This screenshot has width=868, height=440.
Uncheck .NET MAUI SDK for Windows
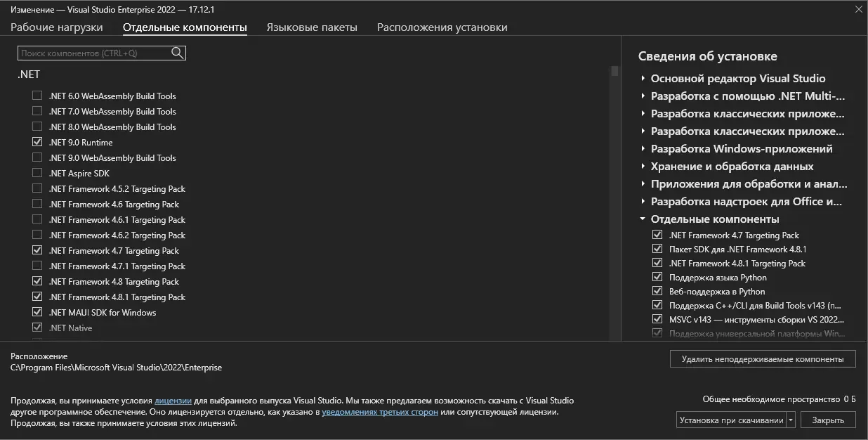pos(37,312)
